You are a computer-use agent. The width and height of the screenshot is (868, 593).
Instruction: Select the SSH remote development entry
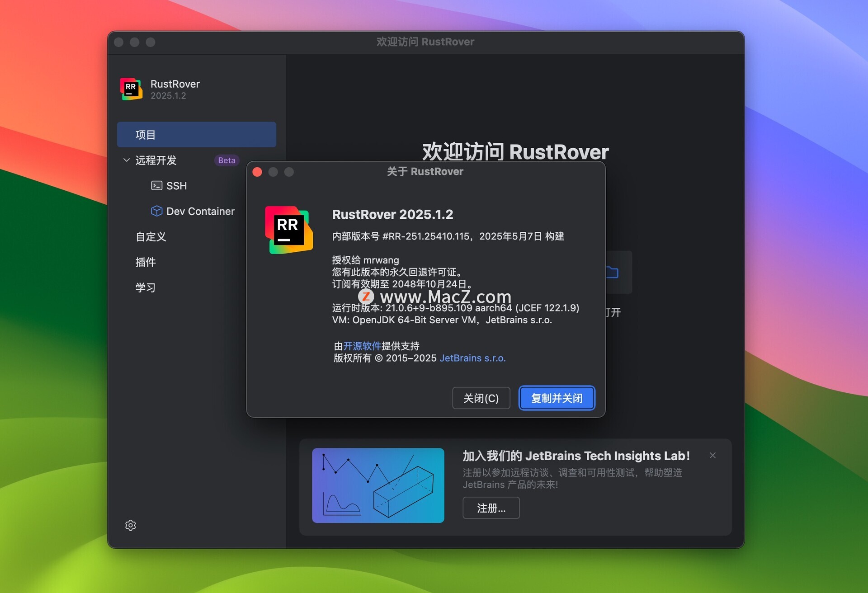pos(176,186)
